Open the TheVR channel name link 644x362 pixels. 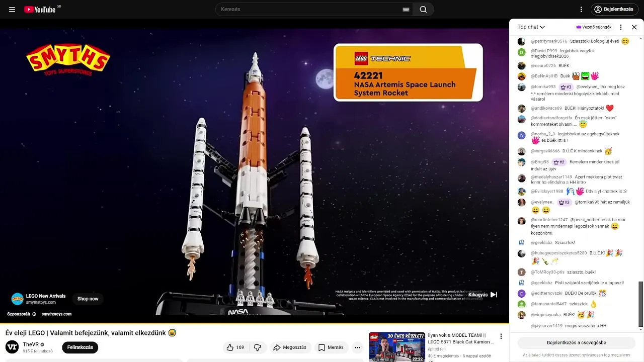pyautogui.click(x=31, y=345)
